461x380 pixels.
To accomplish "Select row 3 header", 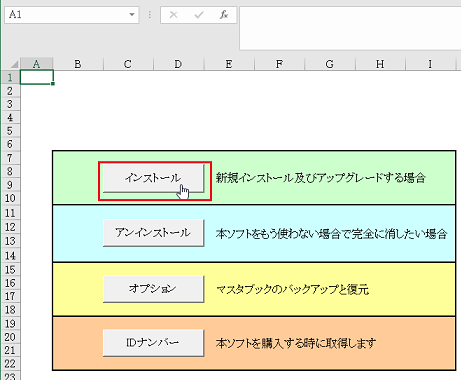I will (10, 104).
